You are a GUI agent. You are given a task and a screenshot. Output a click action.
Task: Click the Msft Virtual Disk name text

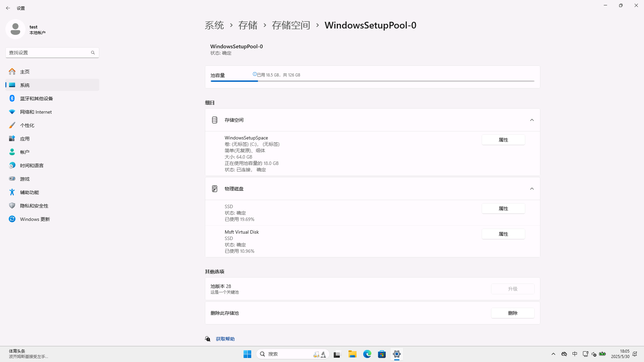point(241,232)
